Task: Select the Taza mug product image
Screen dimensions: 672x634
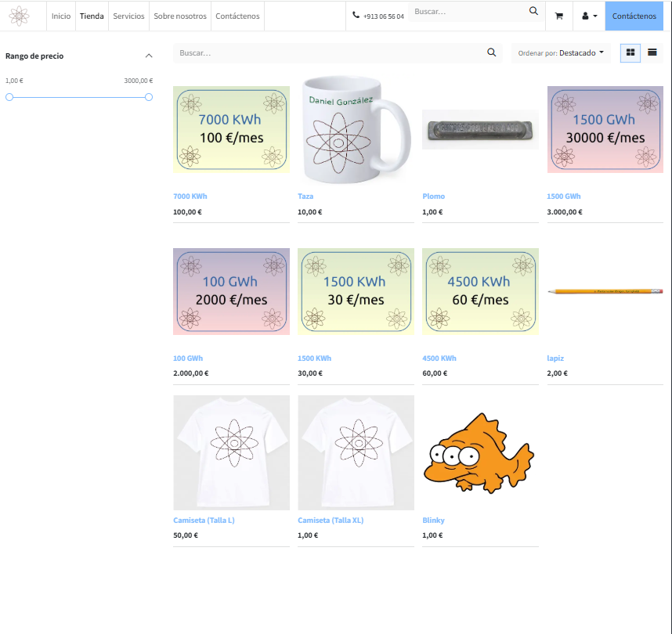Action: click(356, 129)
